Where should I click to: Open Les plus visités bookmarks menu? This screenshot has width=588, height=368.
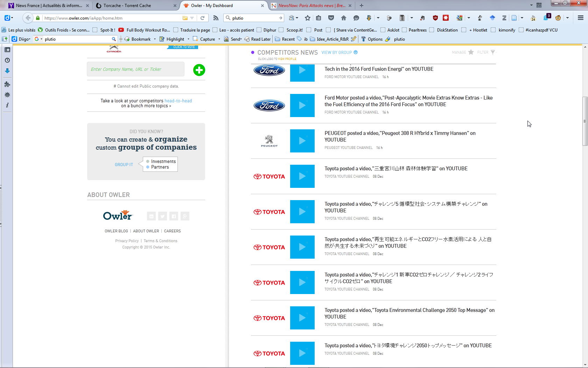pyautogui.click(x=19, y=30)
